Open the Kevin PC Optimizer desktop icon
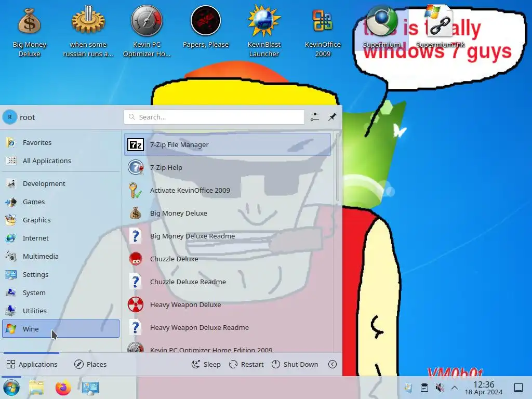The width and height of the screenshot is (532, 399). click(x=147, y=32)
